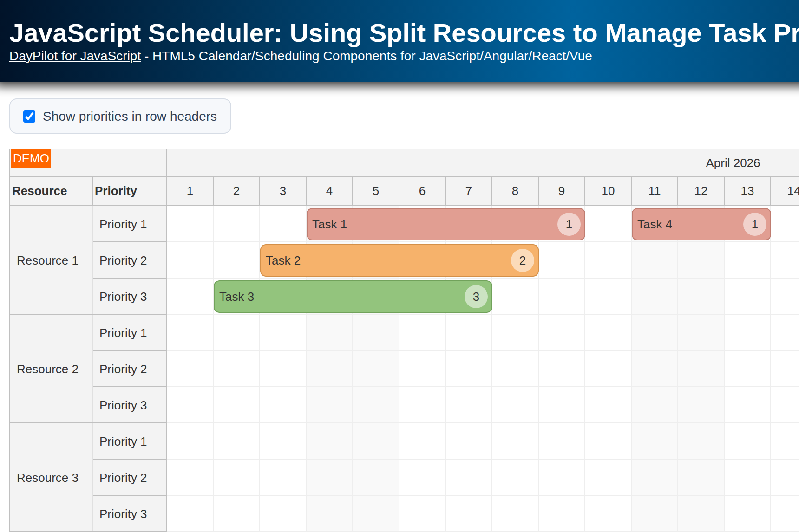Click the Resource 1 row header
This screenshot has height=532, width=799.
(x=47, y=260)
